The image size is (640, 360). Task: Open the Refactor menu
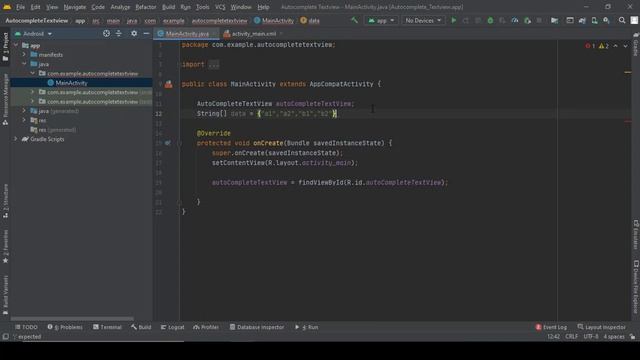146,7
